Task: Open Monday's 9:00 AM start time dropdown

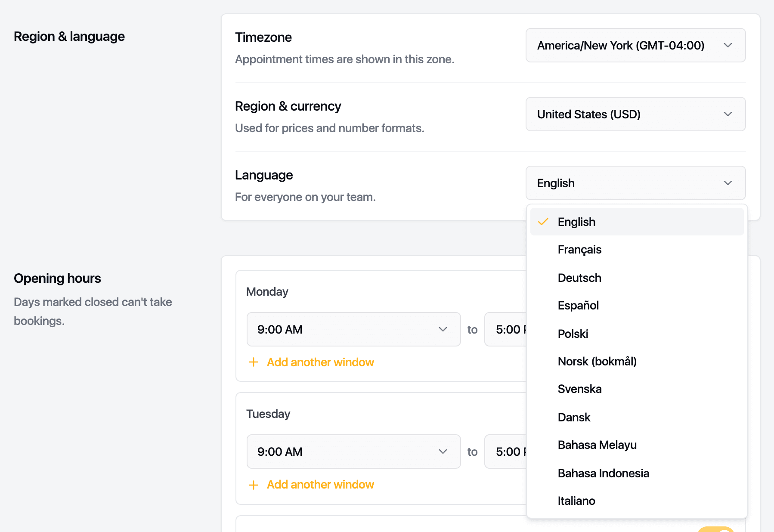Action: pyautogui.click(x=353, y=329)
